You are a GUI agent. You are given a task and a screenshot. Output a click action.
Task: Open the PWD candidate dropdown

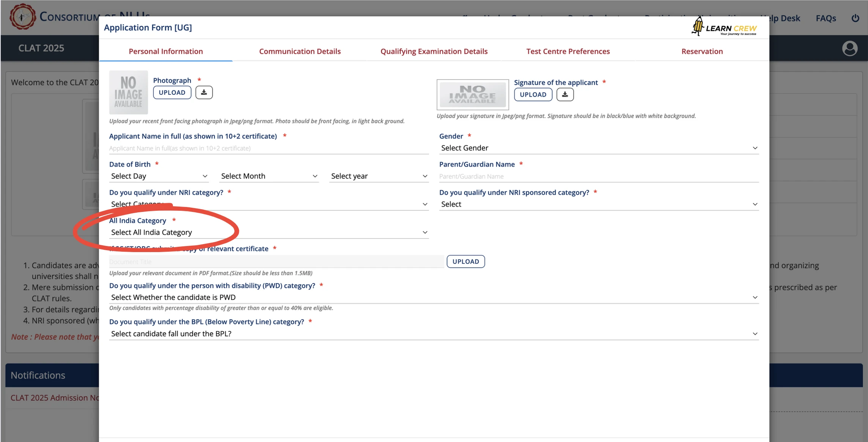coord(434,297)
